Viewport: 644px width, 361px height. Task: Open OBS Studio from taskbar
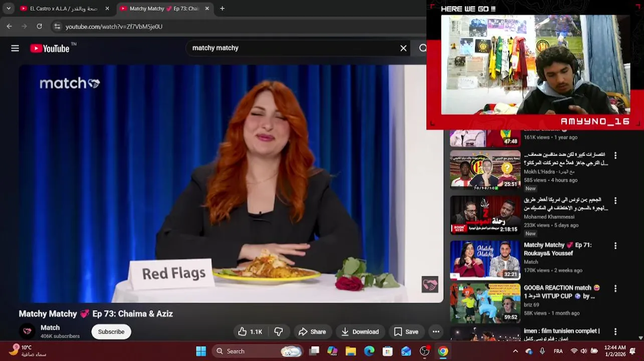click(424, 351)
